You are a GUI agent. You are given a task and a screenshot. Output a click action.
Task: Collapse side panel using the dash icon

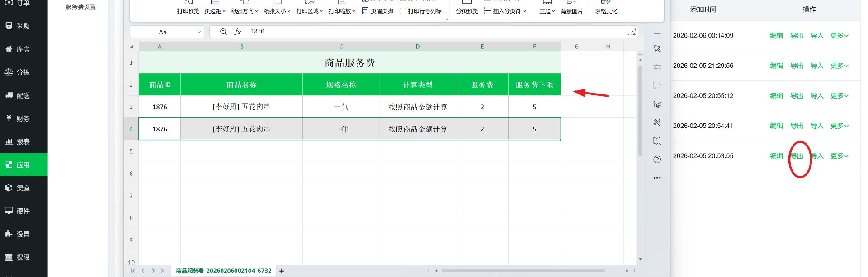tap(657, 34)
